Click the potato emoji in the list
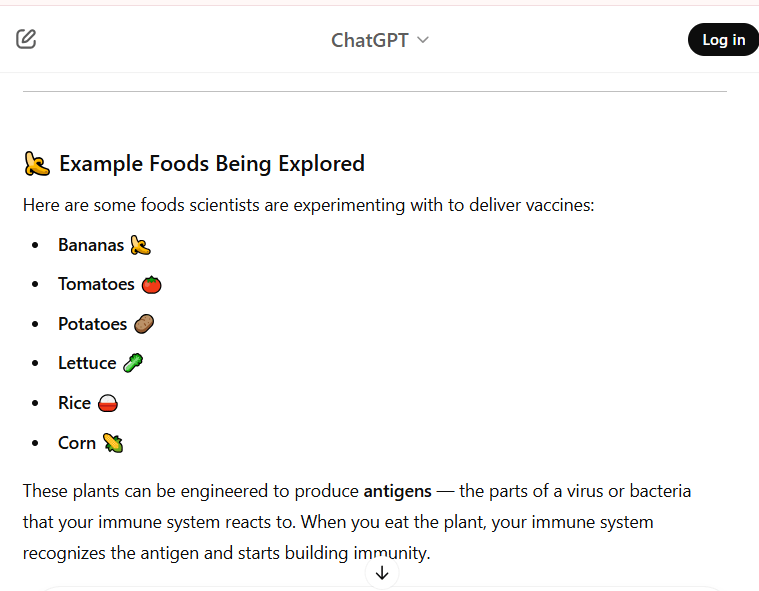759x591 pixels. (x=144, y=324)
